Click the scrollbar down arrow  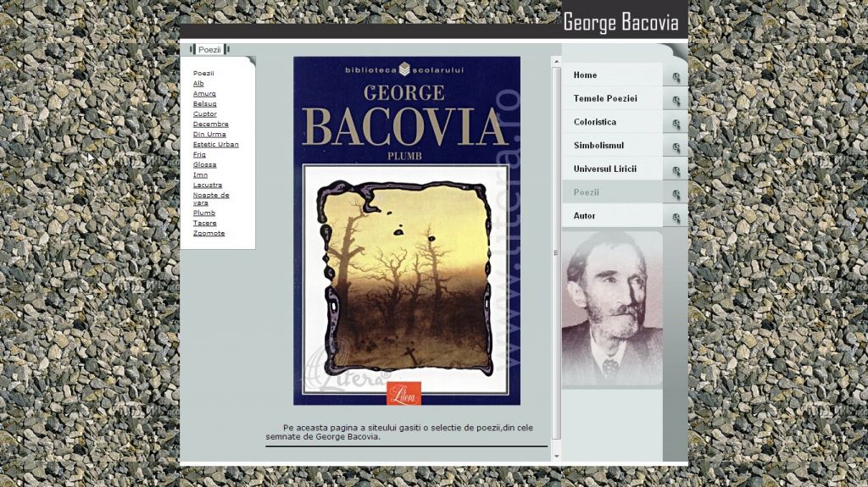556,456
